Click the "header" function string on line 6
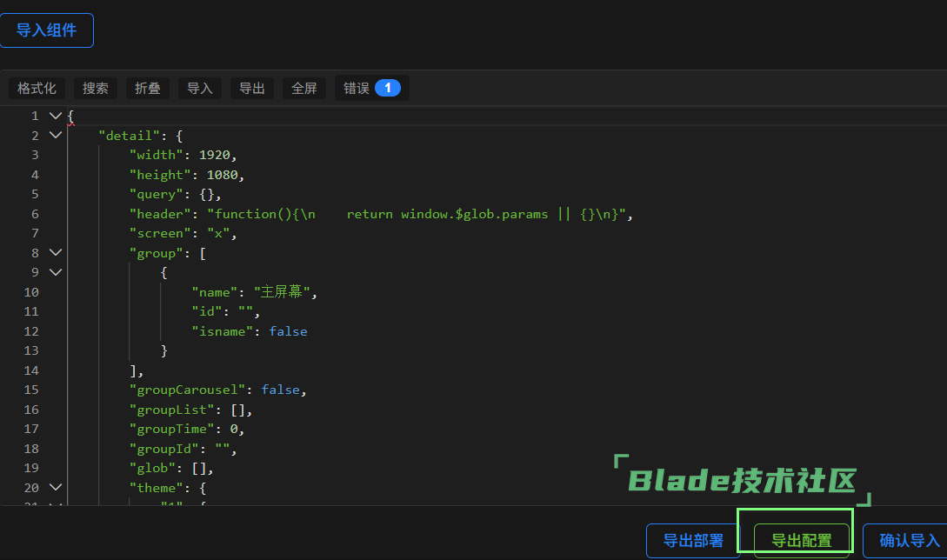947x560 pixels. [416, 214]
